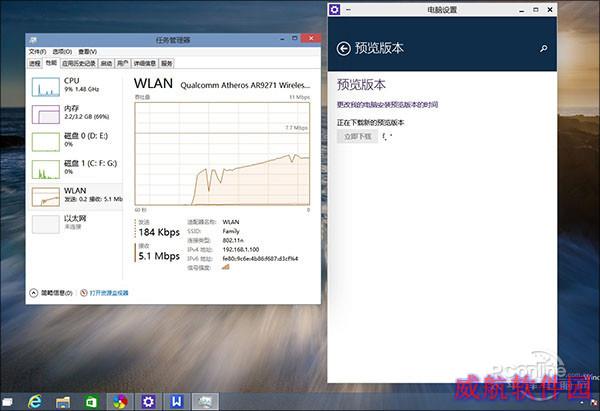The width and height of the screenshot is (600, 411).
Task: Click CPU label in the performance list
Action: [x=72, y=81]
